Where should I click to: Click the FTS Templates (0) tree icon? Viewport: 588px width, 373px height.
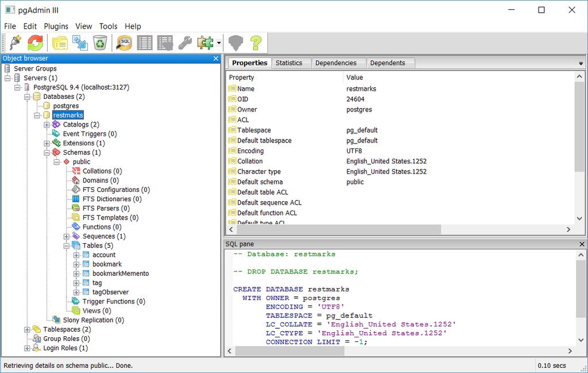[76, 217]
